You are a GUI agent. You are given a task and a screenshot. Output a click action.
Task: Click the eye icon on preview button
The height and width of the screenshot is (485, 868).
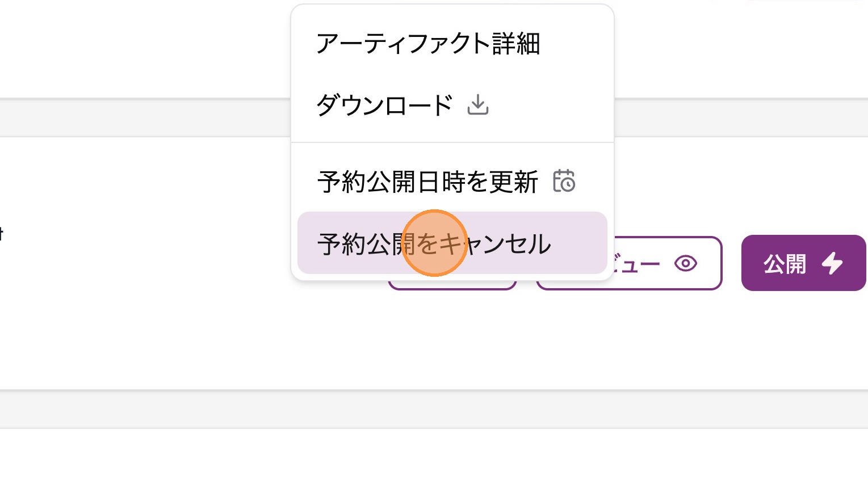686,264
